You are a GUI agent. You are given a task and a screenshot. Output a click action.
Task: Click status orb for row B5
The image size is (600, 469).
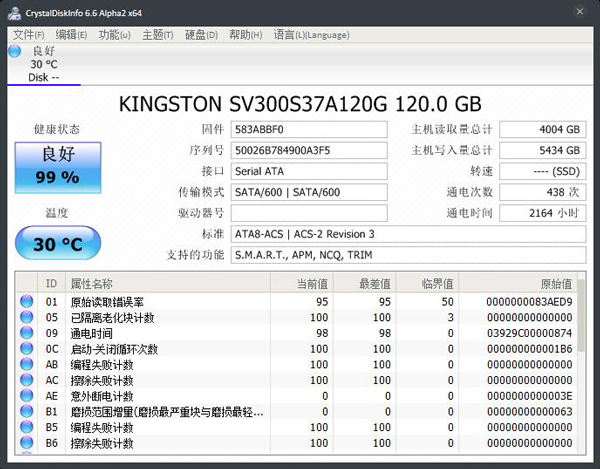tap(26, 427)
